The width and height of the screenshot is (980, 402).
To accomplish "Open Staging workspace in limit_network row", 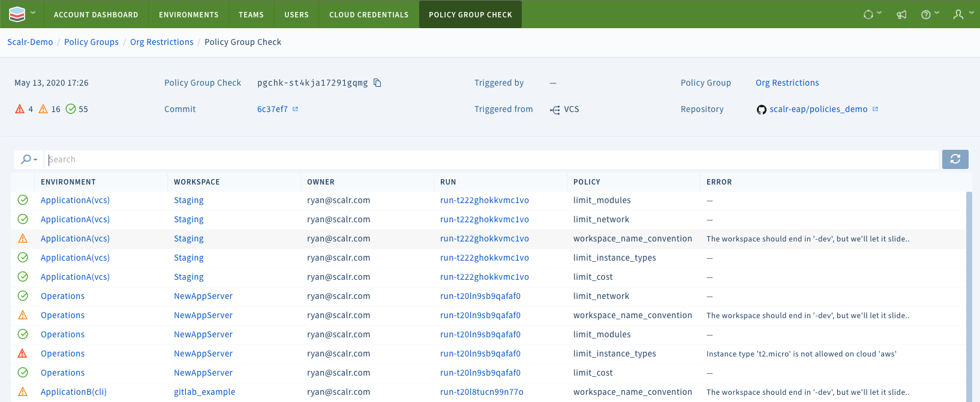I will pyautogui.click(x=189, y=219).
